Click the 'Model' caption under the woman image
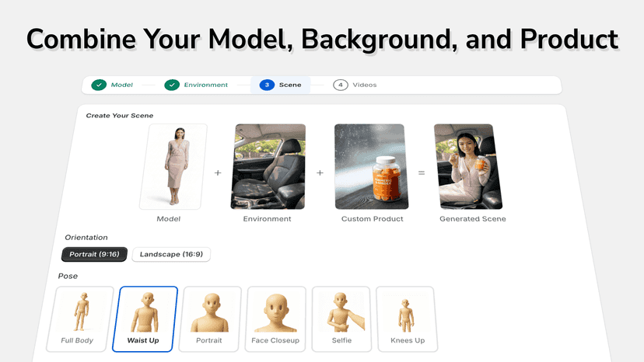Image resolution: width=644 pixels, height=362 pixels. coord(169,219)
